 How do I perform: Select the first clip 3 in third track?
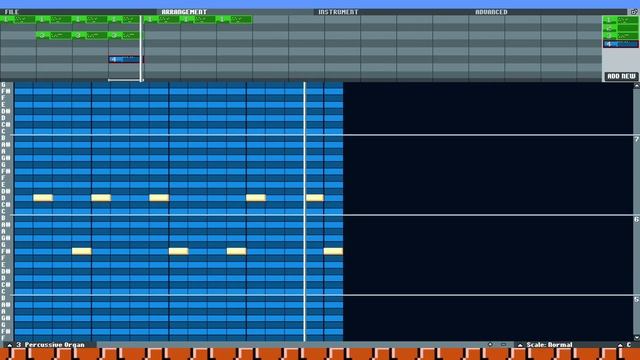54,36
